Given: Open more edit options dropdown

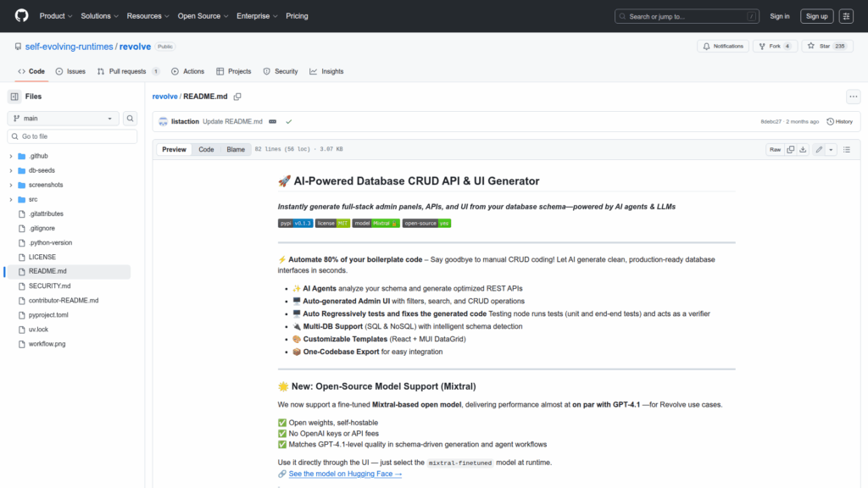Looking at the screenshot, I should coord(831,149).
